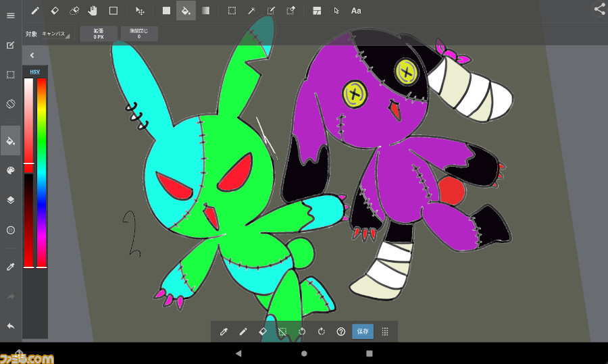
Task: Collapse the color panel with the back chevron
Action: [32, 55]
